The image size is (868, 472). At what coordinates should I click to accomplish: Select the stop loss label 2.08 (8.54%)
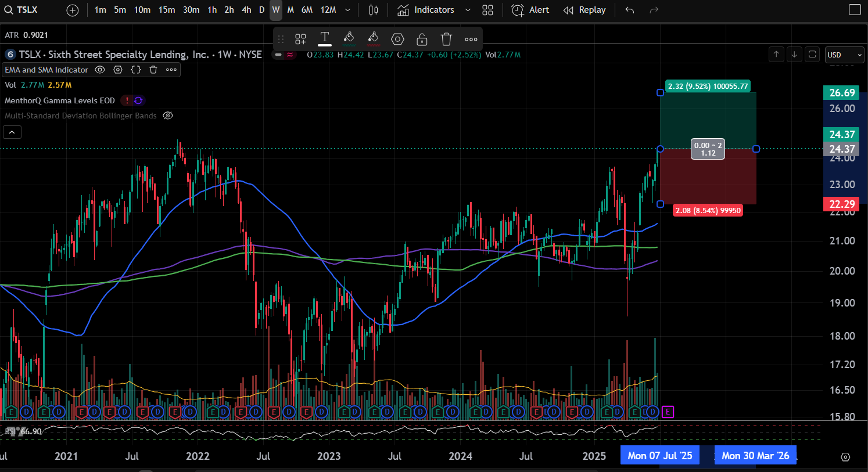pos(708,210)
